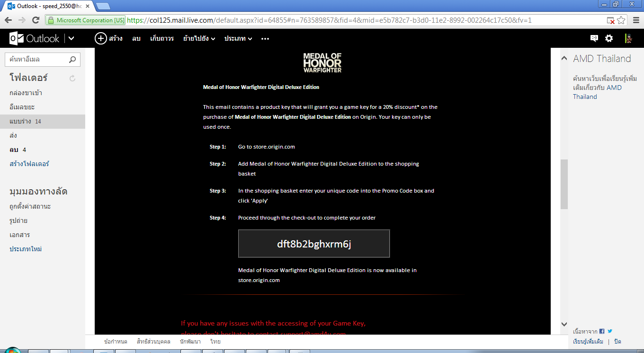Click the AMD Thailand sidebar title
Viewport: 644px width, 353px height.
click(602, 59)
